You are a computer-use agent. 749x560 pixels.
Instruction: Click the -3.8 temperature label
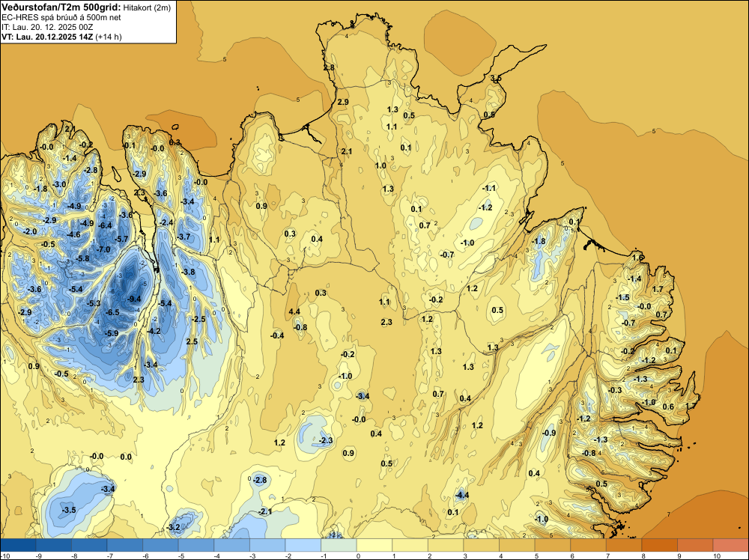[188, 272]
